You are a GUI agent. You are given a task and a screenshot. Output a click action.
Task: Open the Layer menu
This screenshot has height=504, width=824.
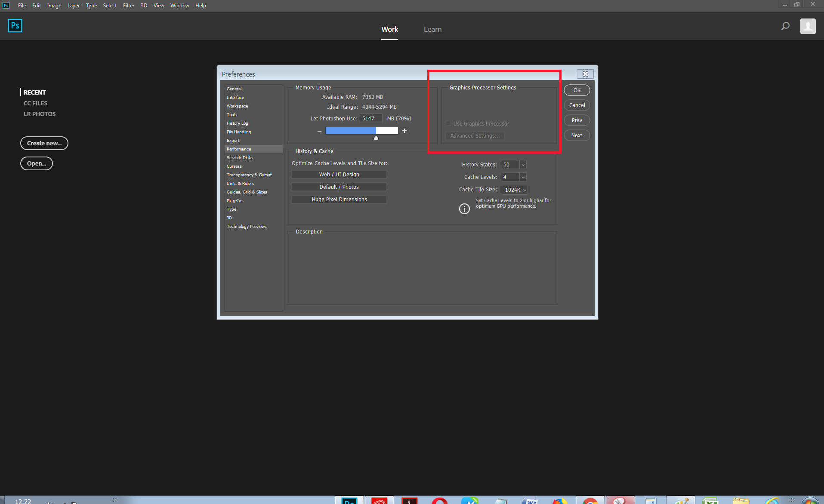coord(74,6)
